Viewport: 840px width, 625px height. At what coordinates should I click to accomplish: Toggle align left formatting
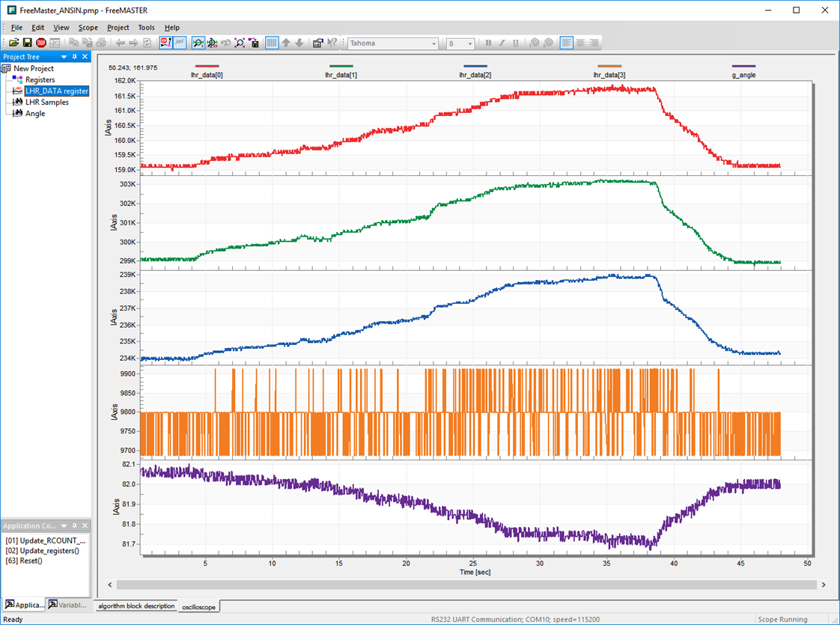click(566, 43)
